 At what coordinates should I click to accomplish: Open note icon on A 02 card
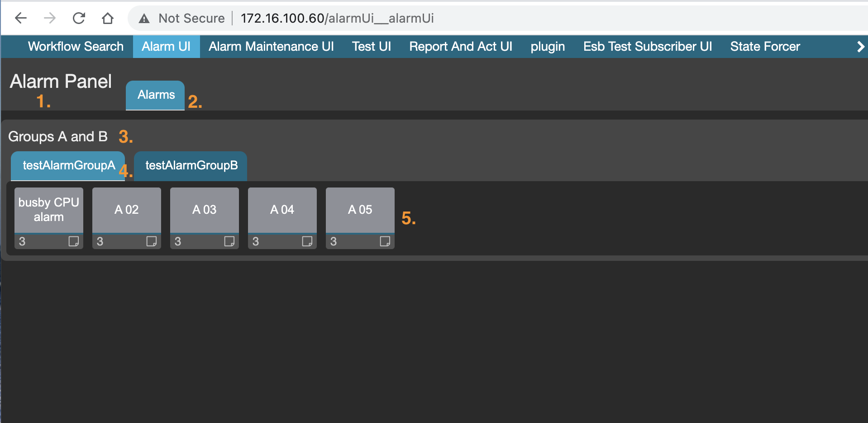pos(151,241)
